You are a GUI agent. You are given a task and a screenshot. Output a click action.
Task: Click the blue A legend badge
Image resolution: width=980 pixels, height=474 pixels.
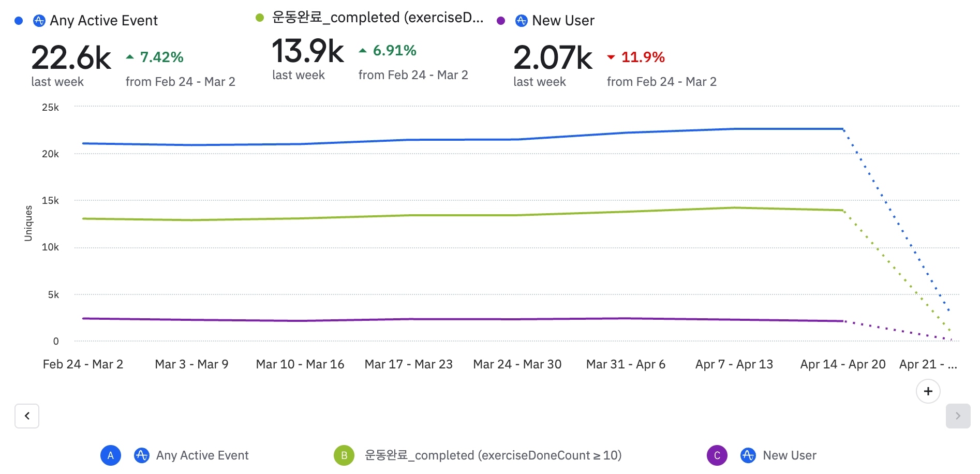point(111,455)
